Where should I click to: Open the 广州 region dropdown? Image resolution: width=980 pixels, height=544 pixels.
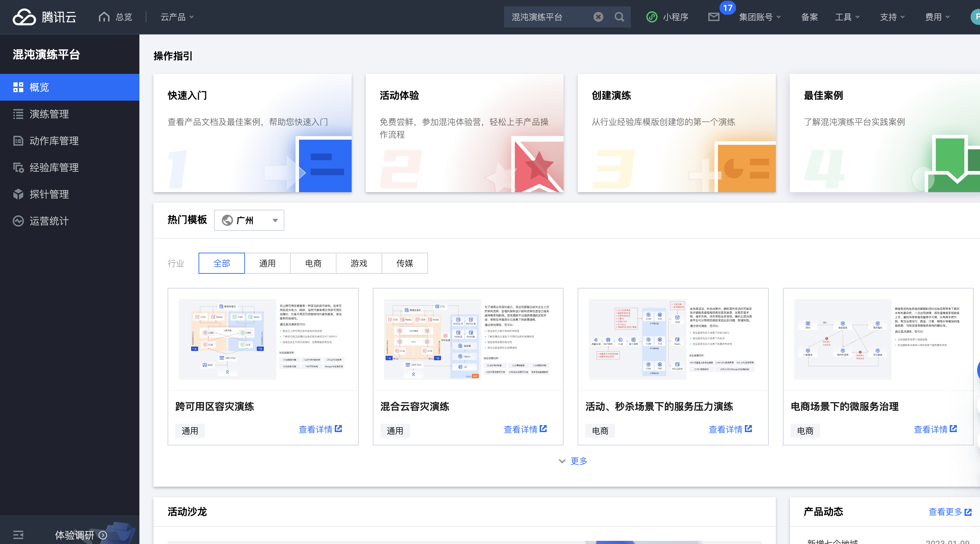249,220
